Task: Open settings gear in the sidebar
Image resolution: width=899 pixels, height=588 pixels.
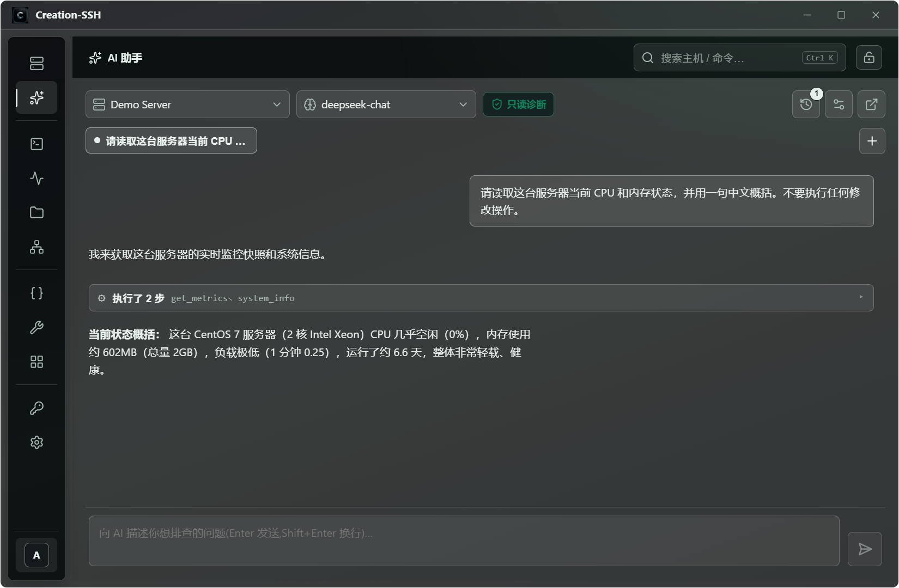Action: (37, 442)
